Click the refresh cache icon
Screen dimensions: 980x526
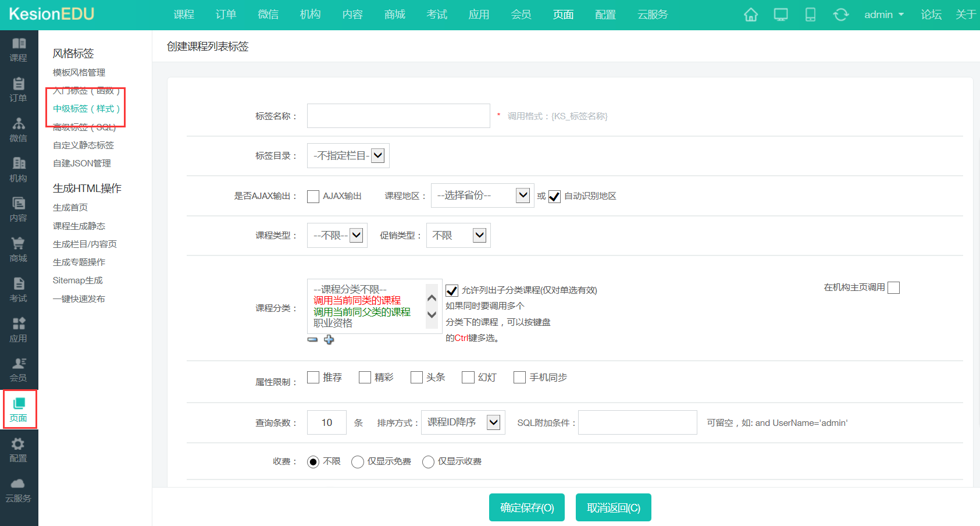click(x=840, y=15)
